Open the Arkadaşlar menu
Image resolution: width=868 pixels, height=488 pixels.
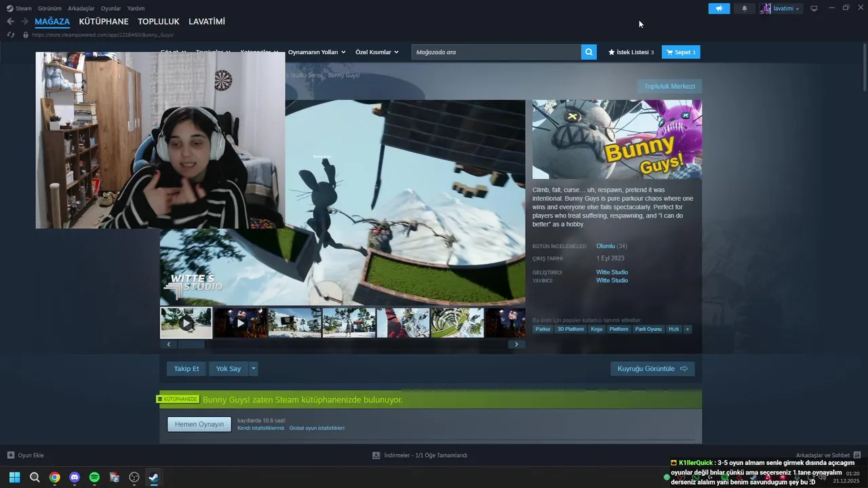point(81,8)
